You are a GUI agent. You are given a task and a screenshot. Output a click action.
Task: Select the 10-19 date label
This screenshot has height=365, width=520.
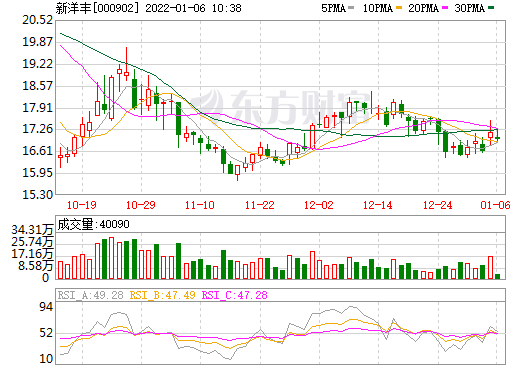pos(82,205)
